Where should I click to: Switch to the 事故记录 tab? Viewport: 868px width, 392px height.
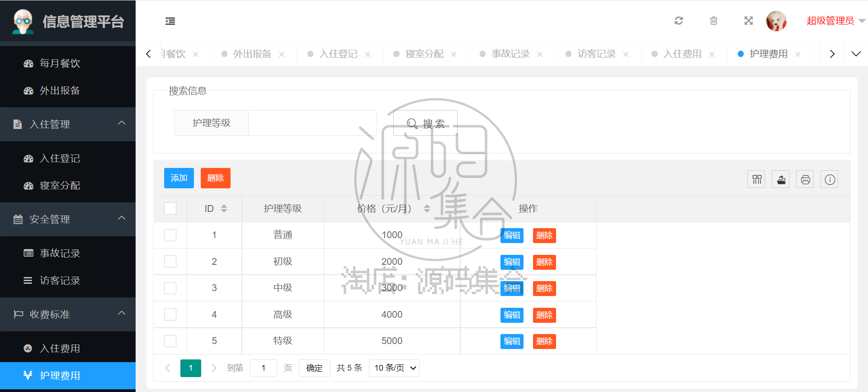[x=510, y=54]
